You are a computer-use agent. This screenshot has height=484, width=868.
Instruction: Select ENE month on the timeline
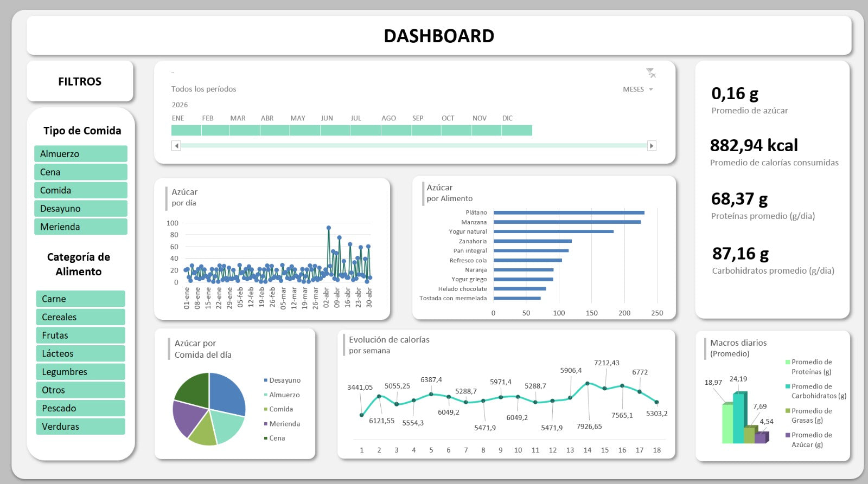(186, 131)
